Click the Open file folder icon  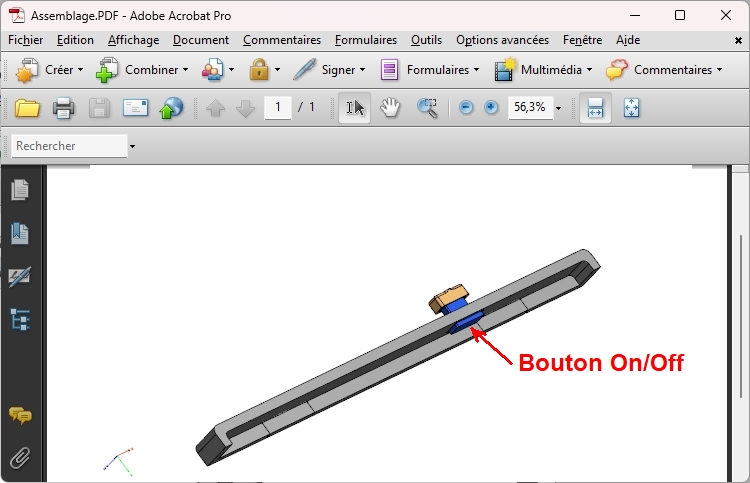pyautogui.click(x=27, y=108)
